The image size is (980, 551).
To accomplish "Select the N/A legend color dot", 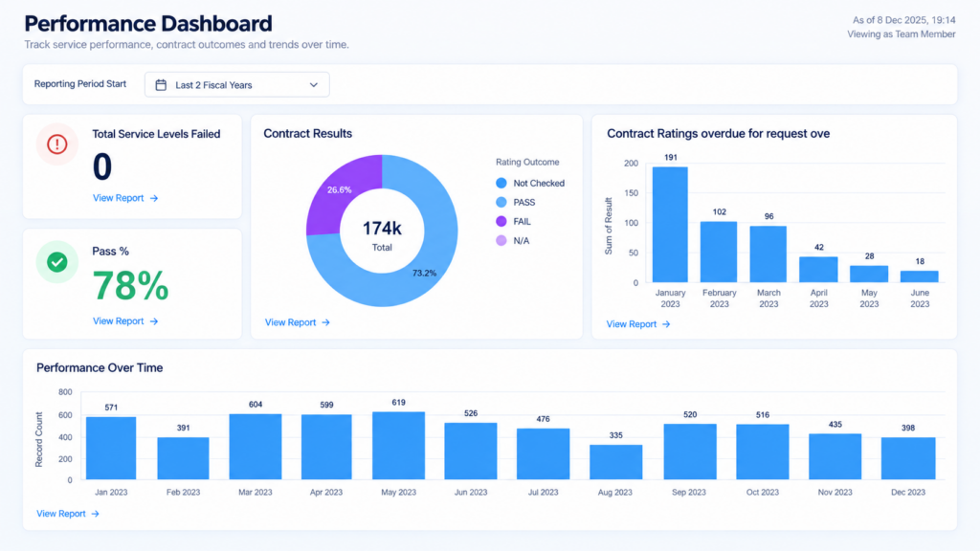I will coord(501,240).
